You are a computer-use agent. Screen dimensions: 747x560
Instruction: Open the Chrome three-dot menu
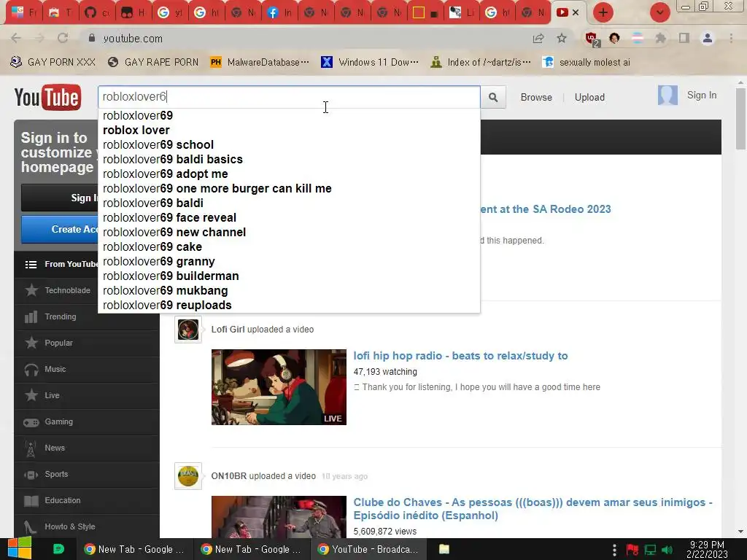pyautogui.click(x=731, y=38)
